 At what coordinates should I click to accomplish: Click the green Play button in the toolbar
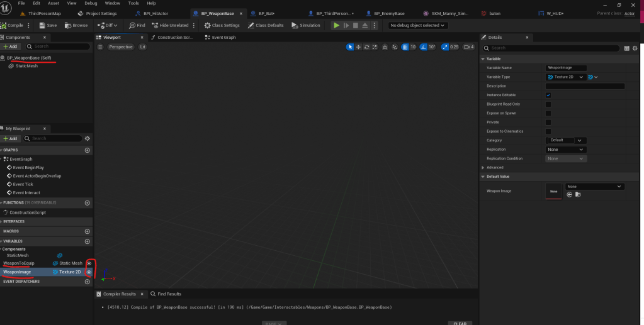337,25
